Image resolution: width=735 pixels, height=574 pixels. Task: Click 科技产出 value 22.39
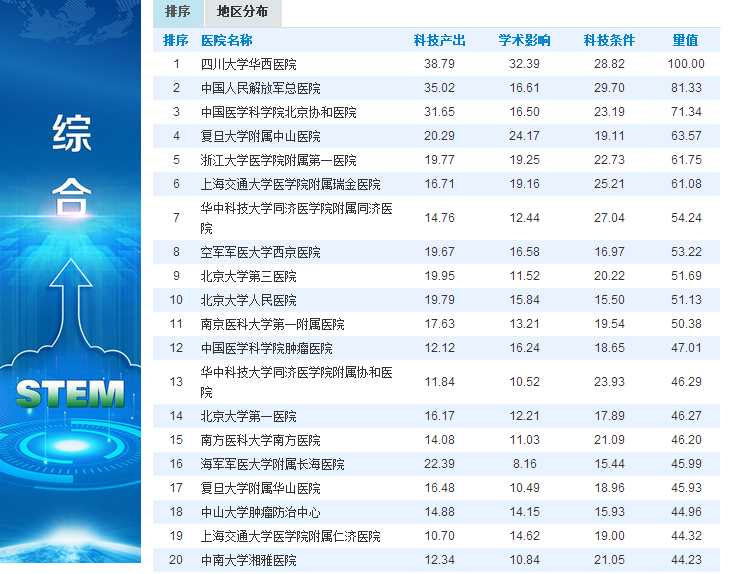click(439, 464)
